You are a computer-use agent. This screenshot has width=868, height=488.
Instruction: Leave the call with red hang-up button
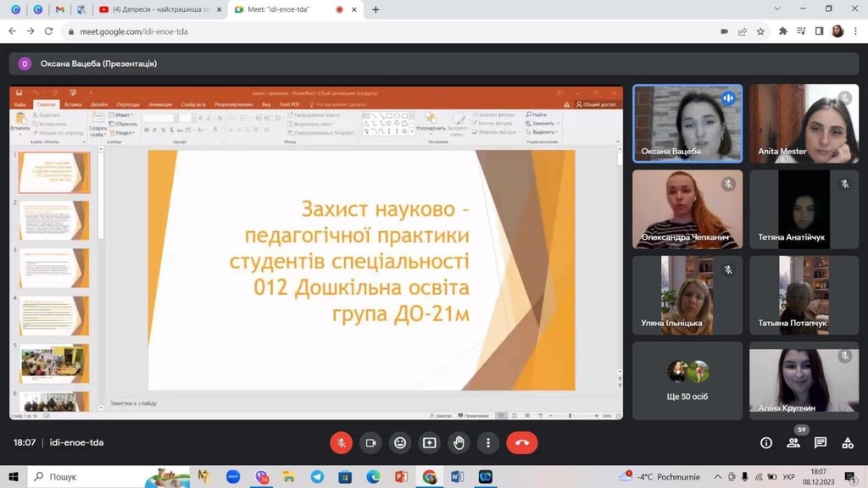tap(521, 442)
